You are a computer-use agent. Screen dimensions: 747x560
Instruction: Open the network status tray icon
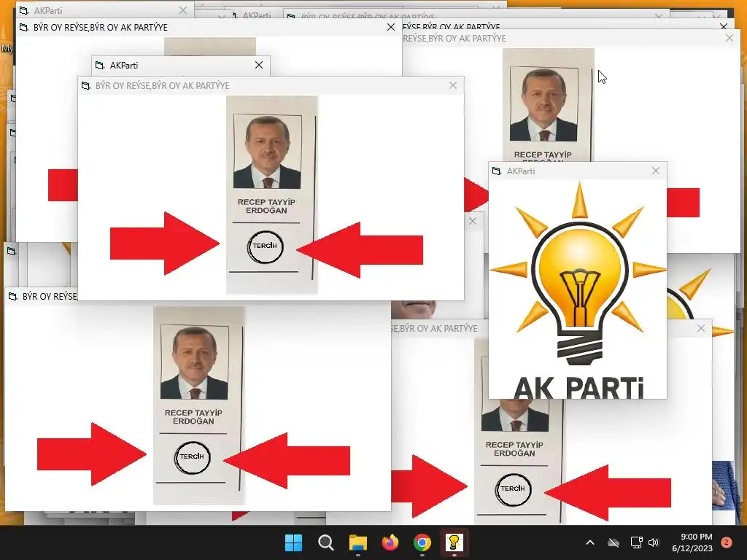(x=636, y=542)
